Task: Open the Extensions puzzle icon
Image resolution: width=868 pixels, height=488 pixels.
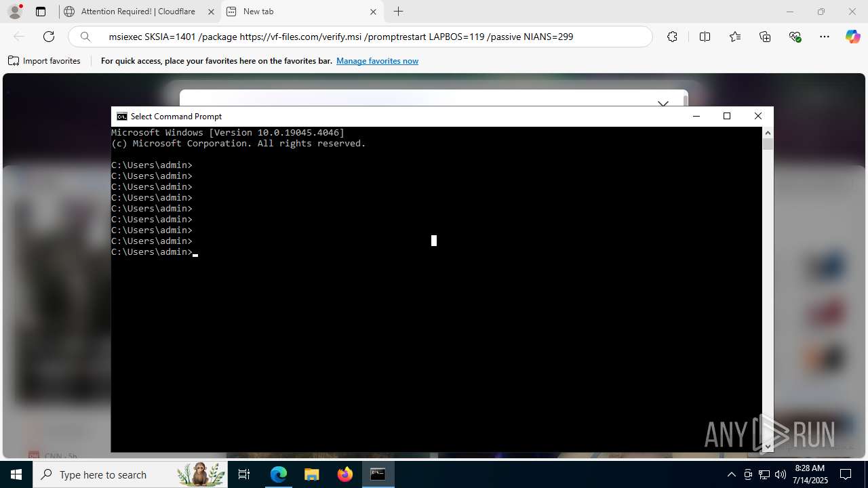Action: pos(672,37)
